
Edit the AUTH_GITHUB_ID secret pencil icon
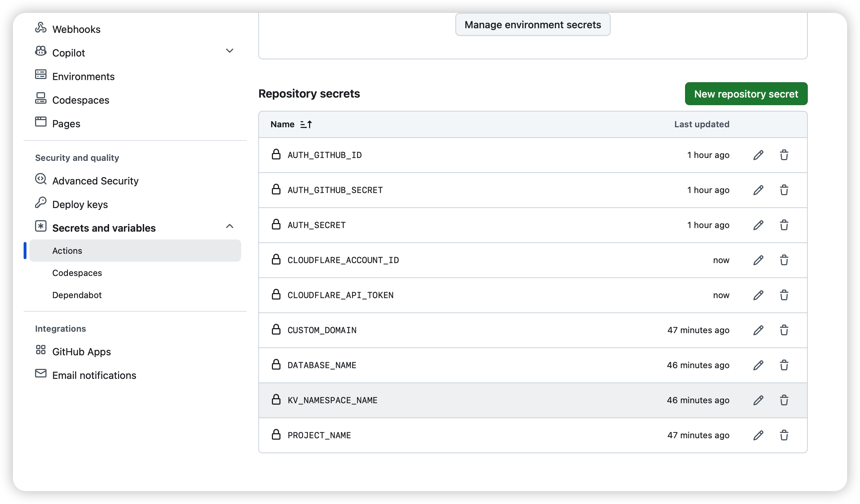click(x=758, y=155)
